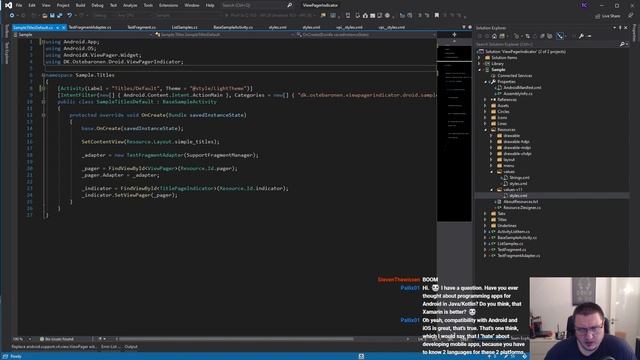Click the bookmark toolbar icon

coord(437,16)
